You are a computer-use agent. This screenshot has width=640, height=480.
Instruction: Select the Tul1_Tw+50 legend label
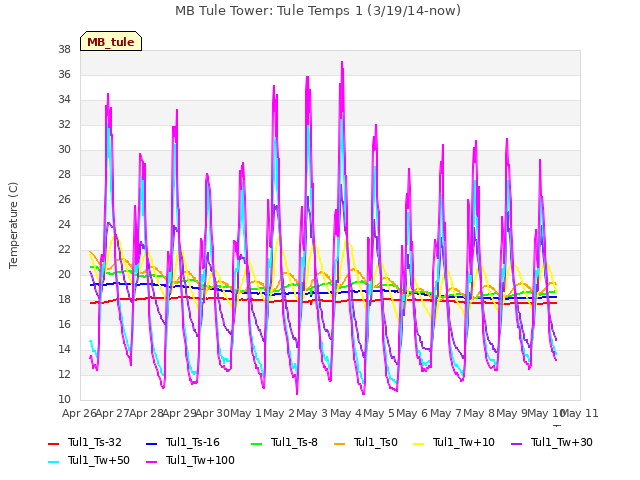coord(99,460)
